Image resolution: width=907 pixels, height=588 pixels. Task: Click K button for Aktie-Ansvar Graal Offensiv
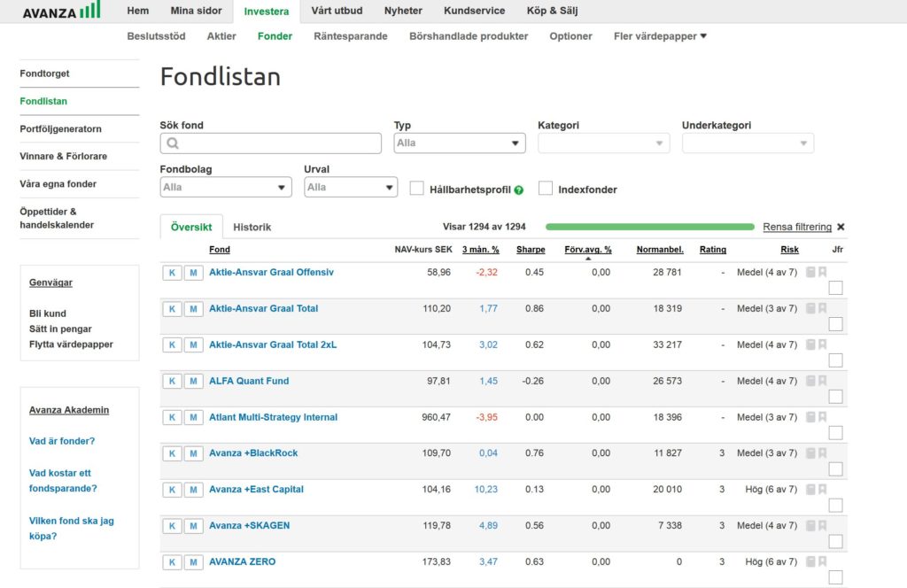click(173, 273)
